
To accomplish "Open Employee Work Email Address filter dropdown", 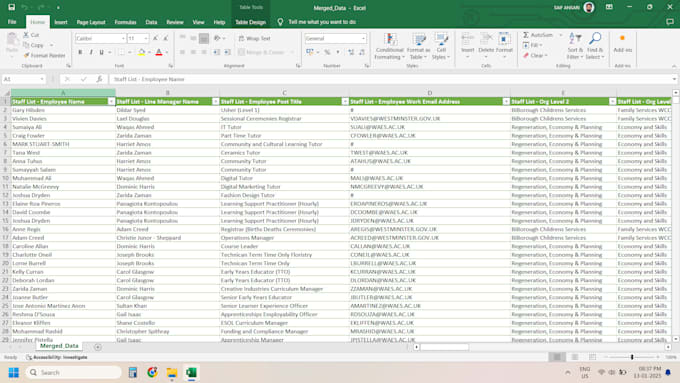I will click(506, 101).
